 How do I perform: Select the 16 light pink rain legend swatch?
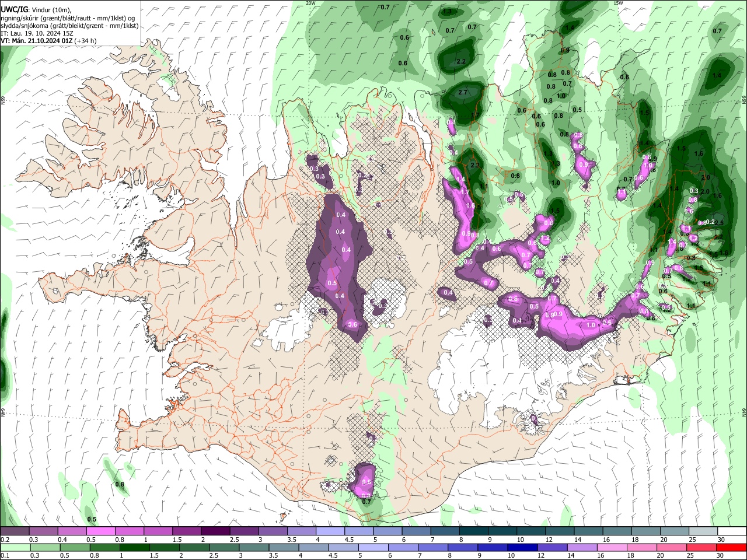click(612, 547)
